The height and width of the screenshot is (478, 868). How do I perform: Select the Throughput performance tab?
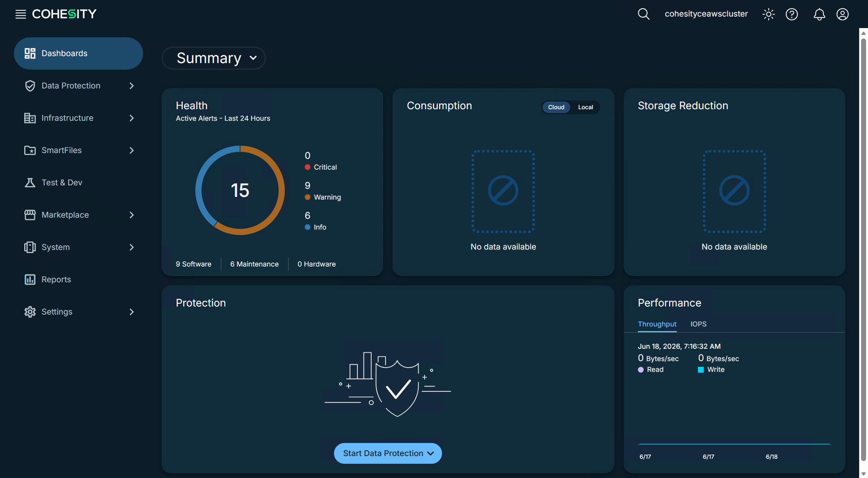657,324
